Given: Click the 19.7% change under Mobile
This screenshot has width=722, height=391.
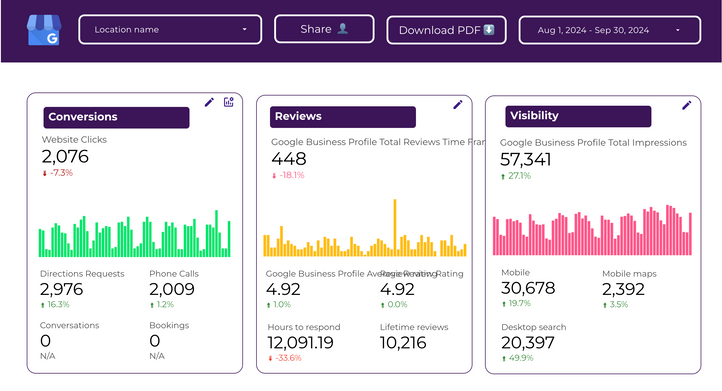Looking at the screenshot, I should coord(516,303).
